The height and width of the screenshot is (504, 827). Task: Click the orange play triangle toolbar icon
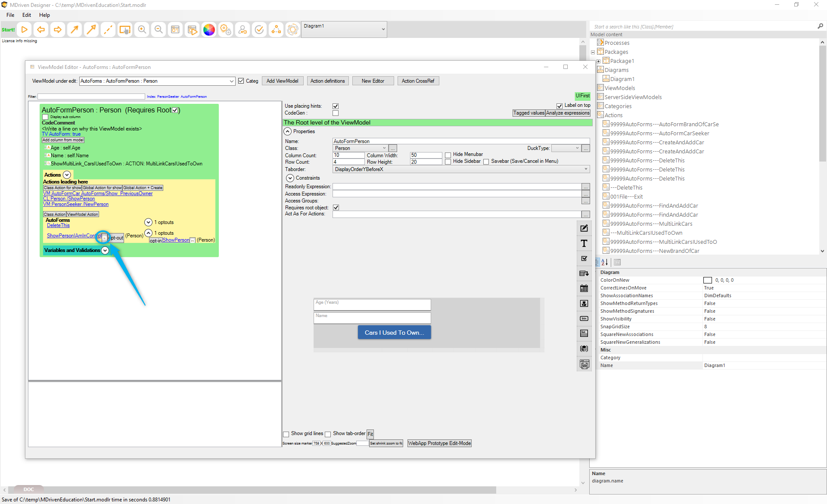pos(25,30)
